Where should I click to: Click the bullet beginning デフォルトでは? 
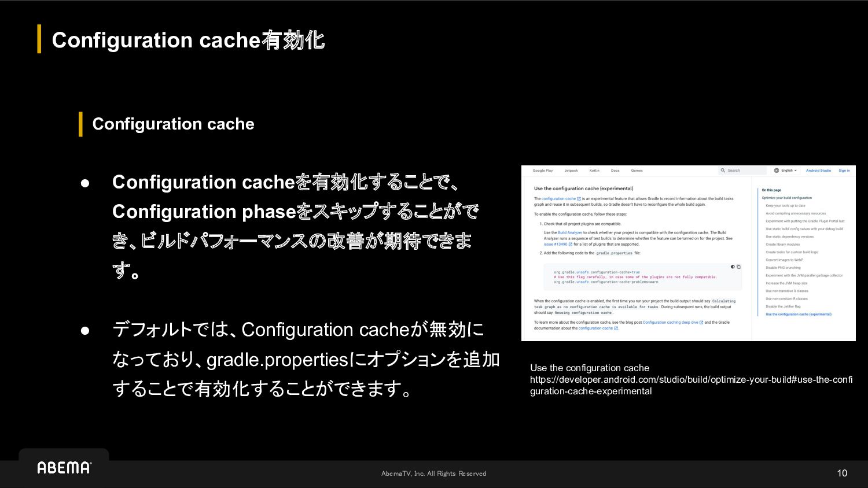coord(306,359)
